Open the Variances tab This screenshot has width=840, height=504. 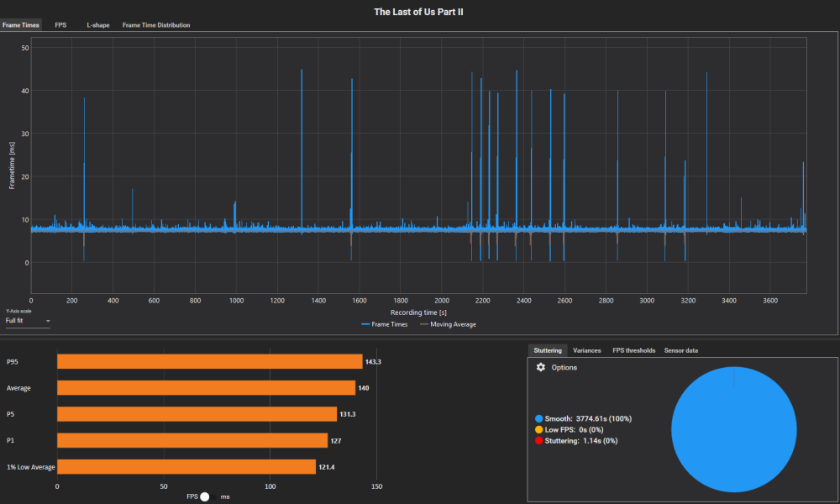coord(587,350)
